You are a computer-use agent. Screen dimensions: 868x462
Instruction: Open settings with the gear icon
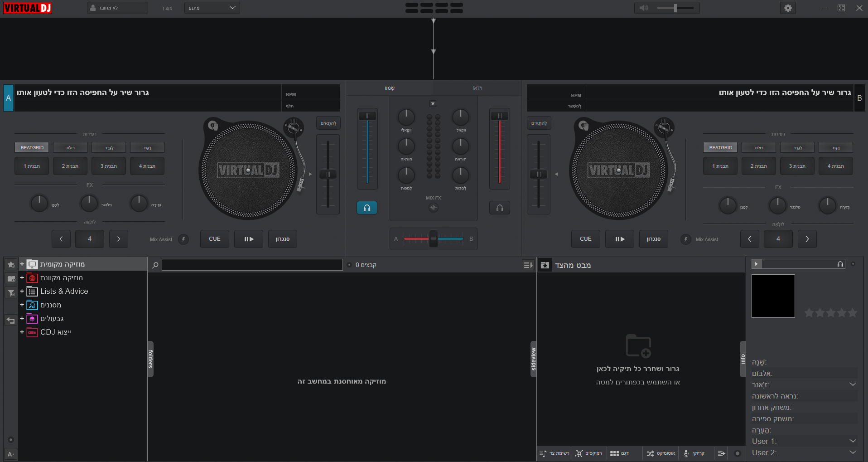click(x=788, y=8)
